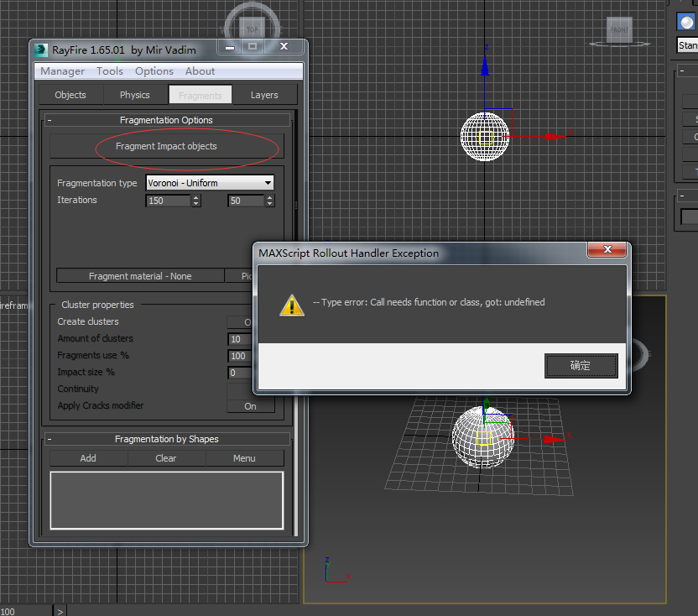Close the RayFire window
The image size is (698, 616).
tap(284, 47)
